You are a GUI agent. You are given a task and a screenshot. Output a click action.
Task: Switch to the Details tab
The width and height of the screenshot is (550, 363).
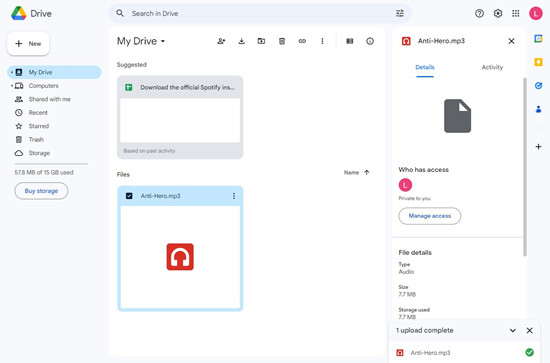pos(425,67)
